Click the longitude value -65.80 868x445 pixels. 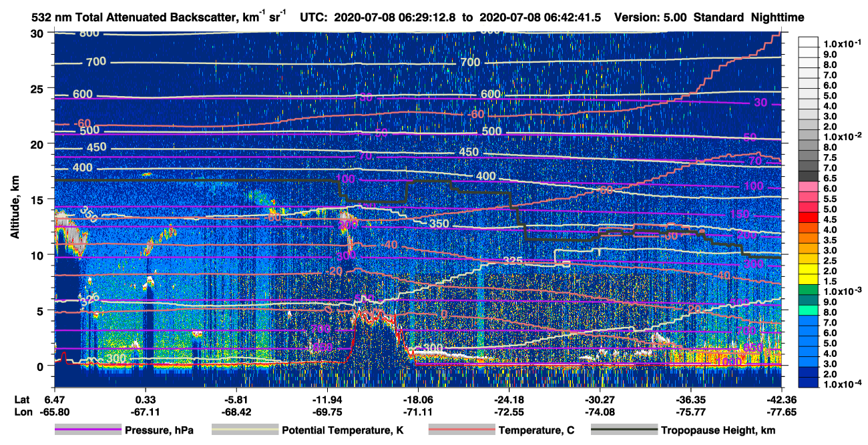pyautogui.click(x=55, y=412)
